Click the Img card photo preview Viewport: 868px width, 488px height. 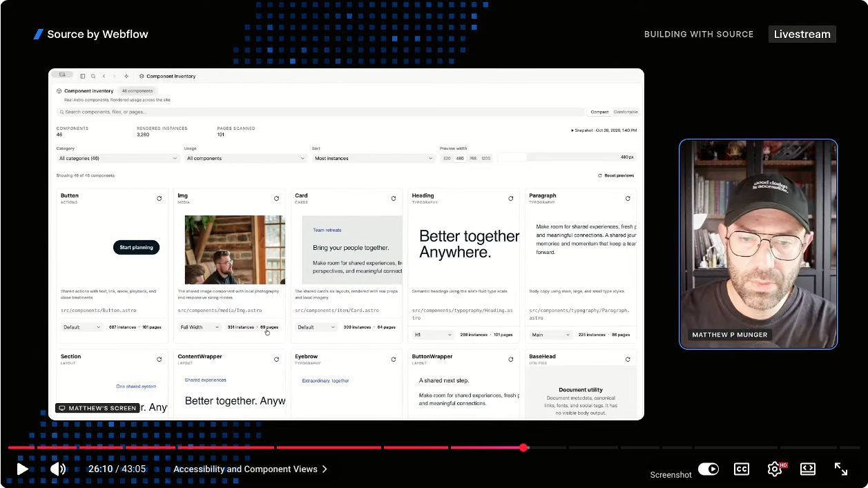coord(235,250)
